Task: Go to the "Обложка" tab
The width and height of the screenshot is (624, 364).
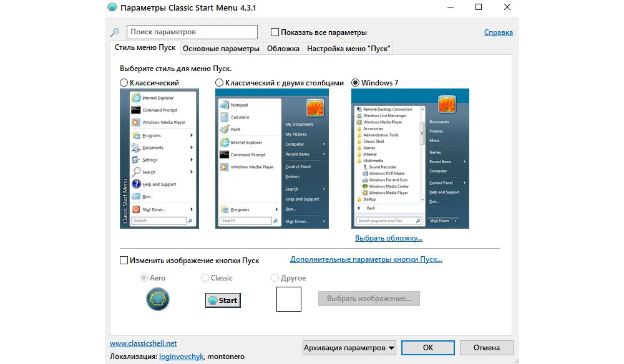Action: click(283, 49)
